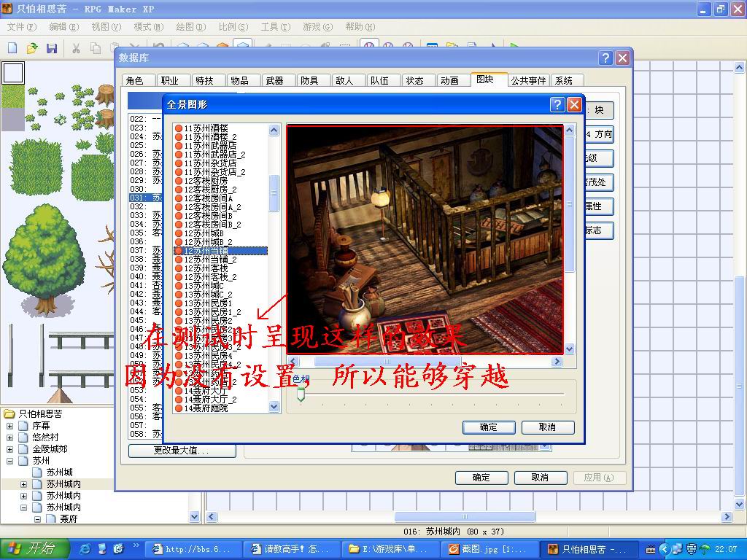Click the page icon beside 悠然村 map
Screen dimensions: 747x560
[23, 437]
